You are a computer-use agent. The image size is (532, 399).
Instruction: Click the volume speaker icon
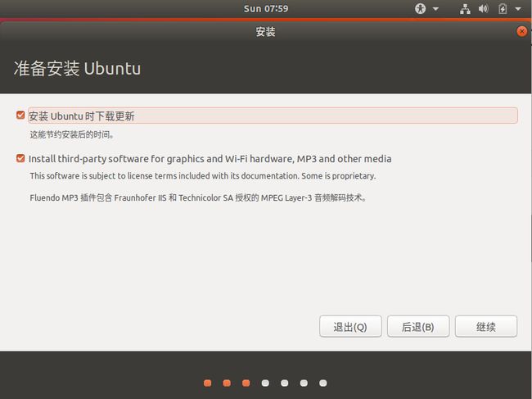[483, 8]
